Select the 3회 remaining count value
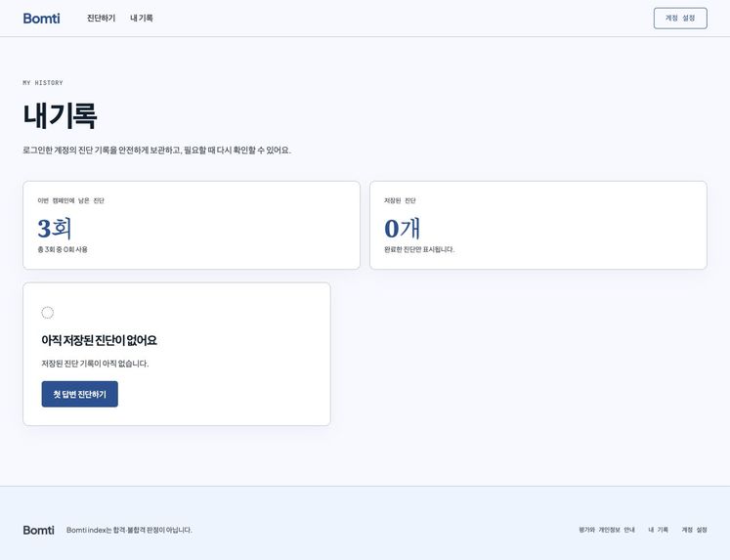730x560 pixels. pos(55,228)
